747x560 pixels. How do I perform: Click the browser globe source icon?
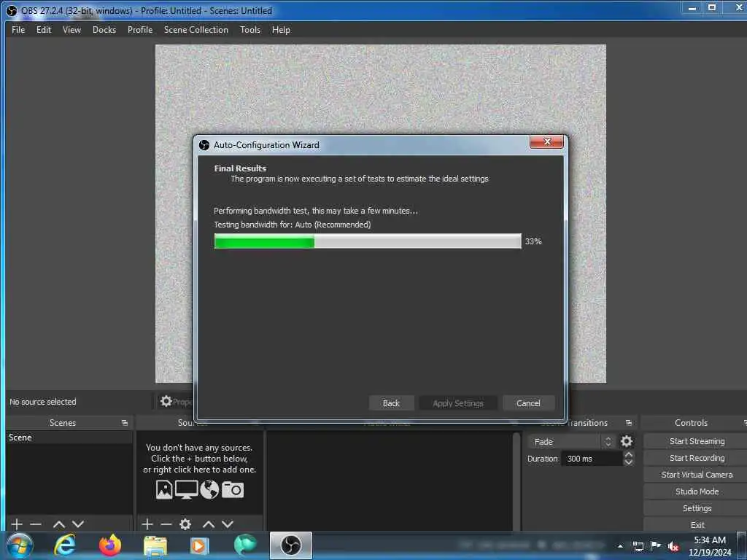point(209,489)
